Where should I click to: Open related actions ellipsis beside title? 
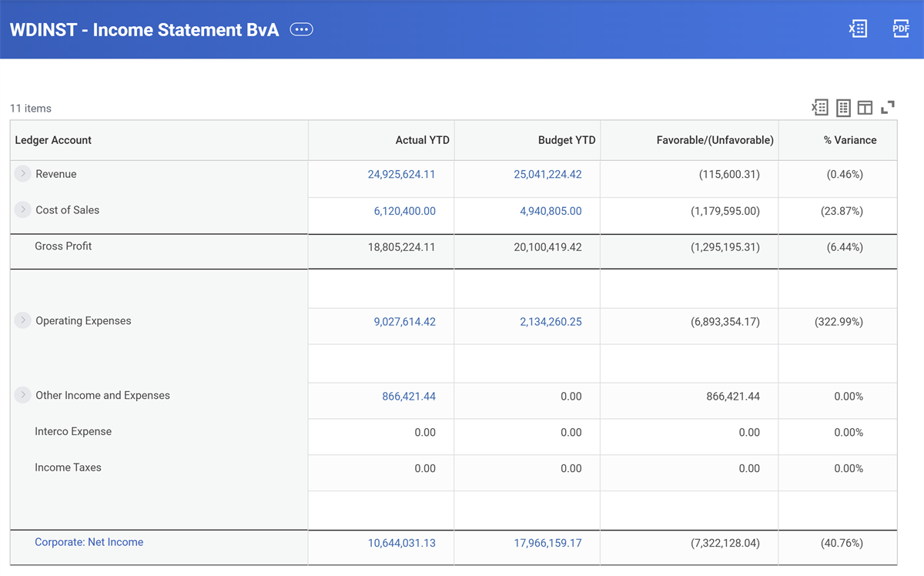tap(301, 29)
